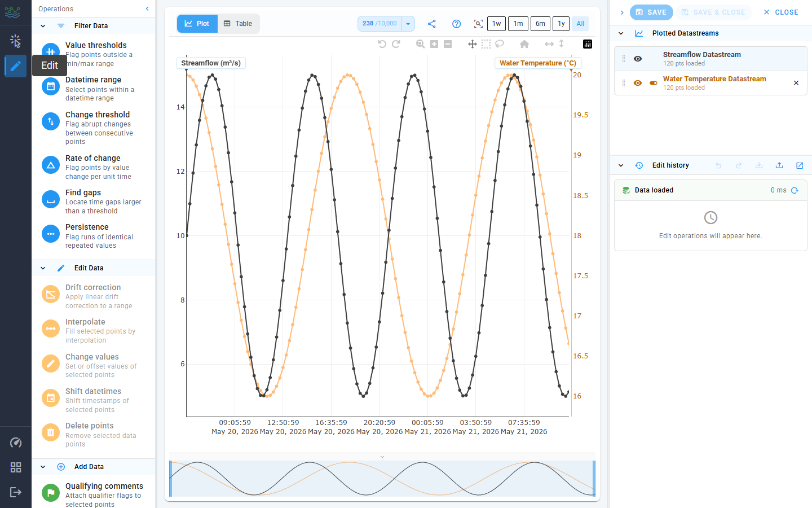
Task: Click the zoom out minus icon
Action: (448, 44)
